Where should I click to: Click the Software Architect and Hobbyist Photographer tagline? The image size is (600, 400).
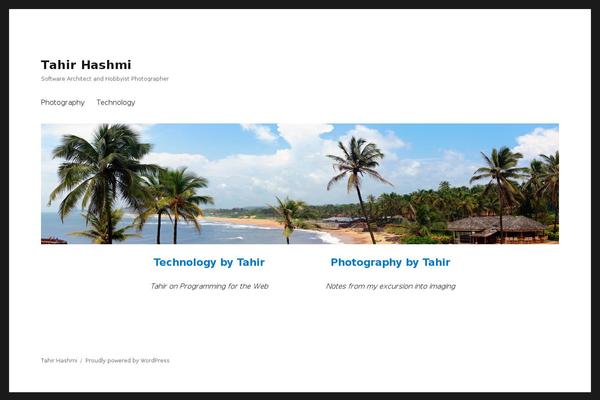105,78
